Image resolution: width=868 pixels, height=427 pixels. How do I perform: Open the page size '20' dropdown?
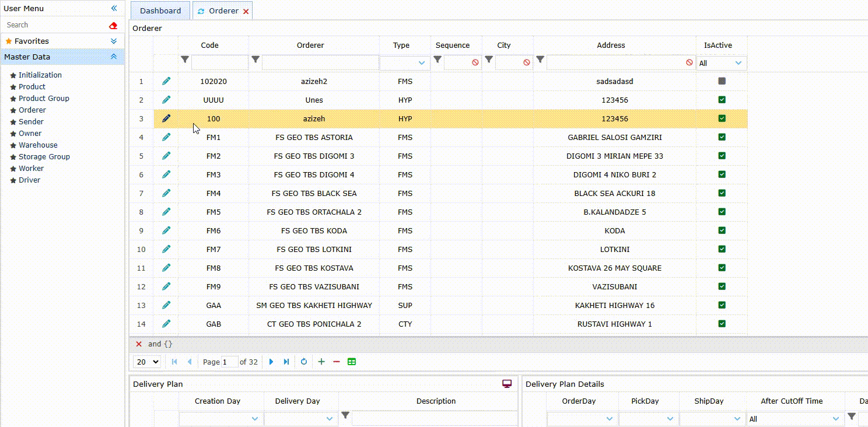147,362
